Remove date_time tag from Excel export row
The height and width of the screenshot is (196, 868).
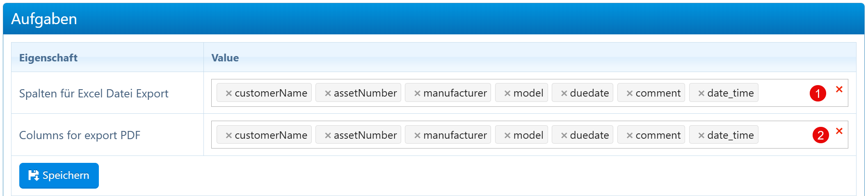tap(701, 93)
